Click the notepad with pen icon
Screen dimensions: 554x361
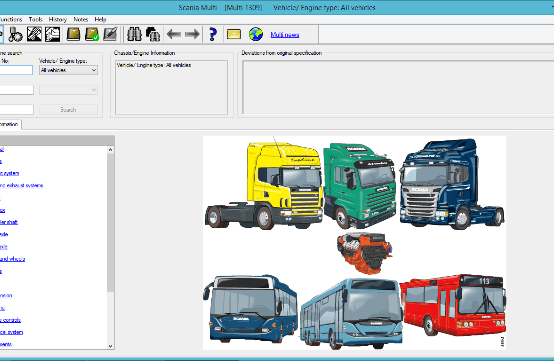point(110,34)
